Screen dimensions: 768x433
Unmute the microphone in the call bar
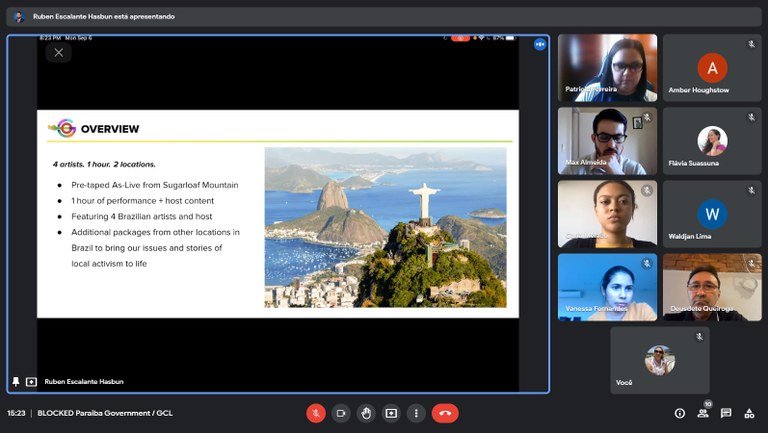316,413
